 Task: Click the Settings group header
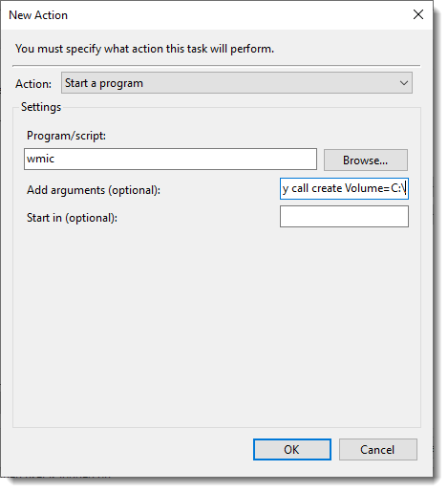click(41, 107)
